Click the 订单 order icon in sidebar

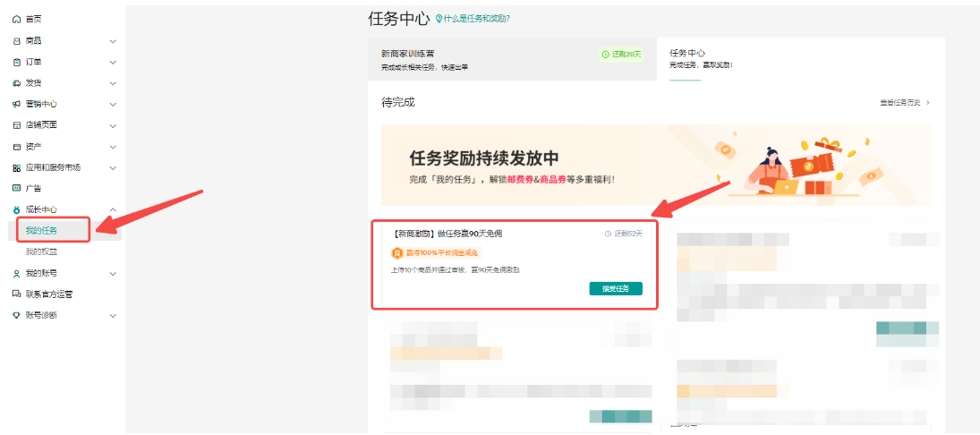click(16, 62)
